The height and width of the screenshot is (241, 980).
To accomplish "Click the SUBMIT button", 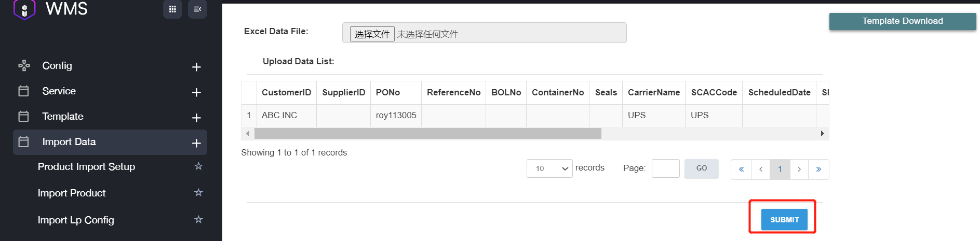I will (x=784, y=220).
